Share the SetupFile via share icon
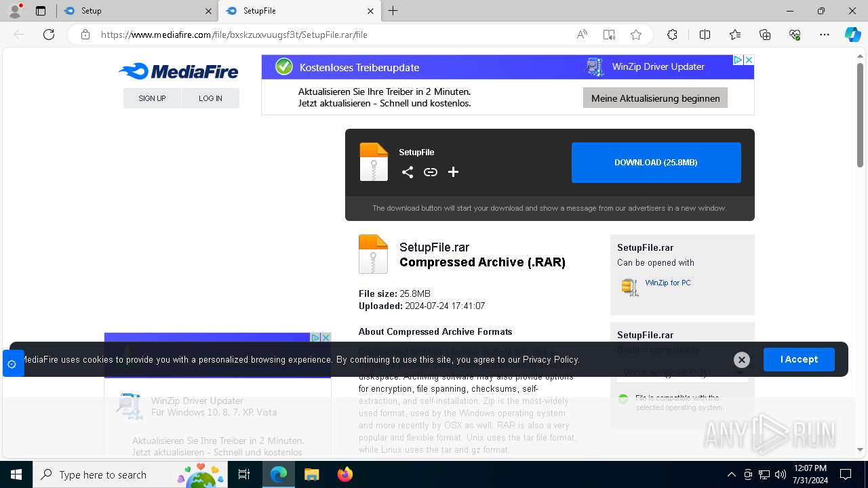This screenshot has height=488, width=868. point(407,172)
